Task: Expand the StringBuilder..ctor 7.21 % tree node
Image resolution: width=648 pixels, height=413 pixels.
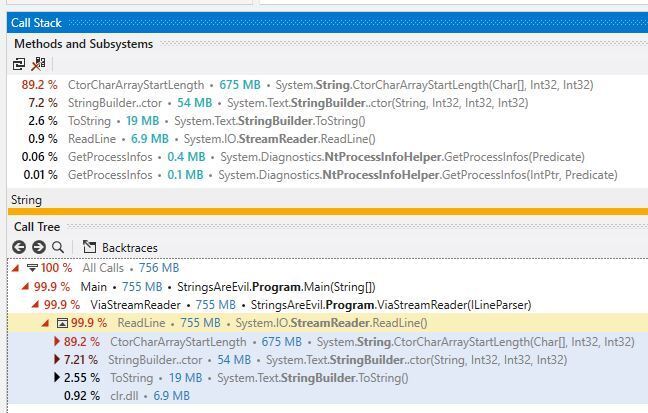Action: [x=57, y=359]
